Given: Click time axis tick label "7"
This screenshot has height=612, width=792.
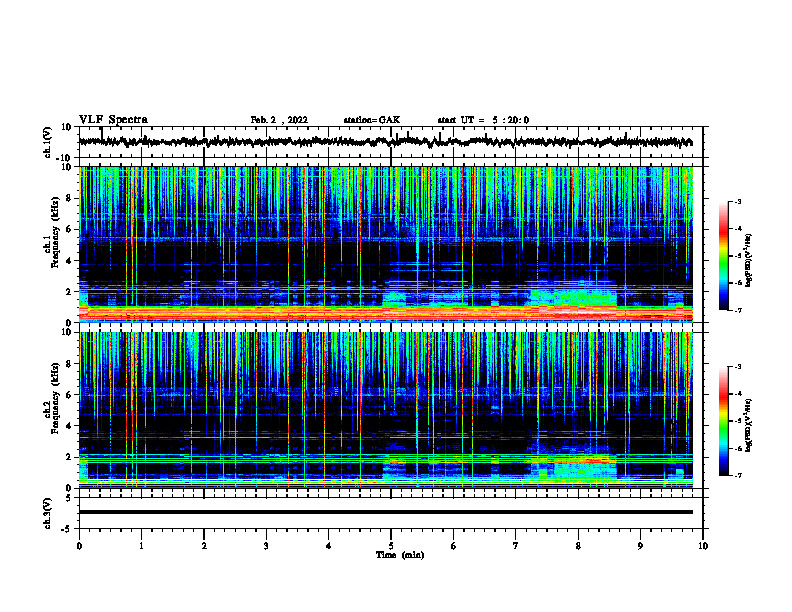Looking at the screenshot, I should pos(516,546).
